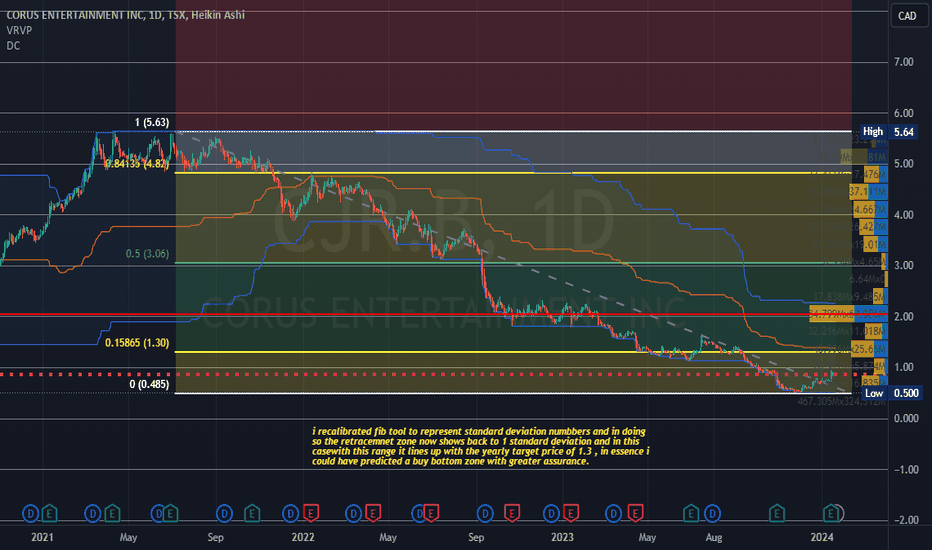This screenshot has height=550, width=932.
Task: Click the 2023 time axis label
Action: click(x=562, y=538)
